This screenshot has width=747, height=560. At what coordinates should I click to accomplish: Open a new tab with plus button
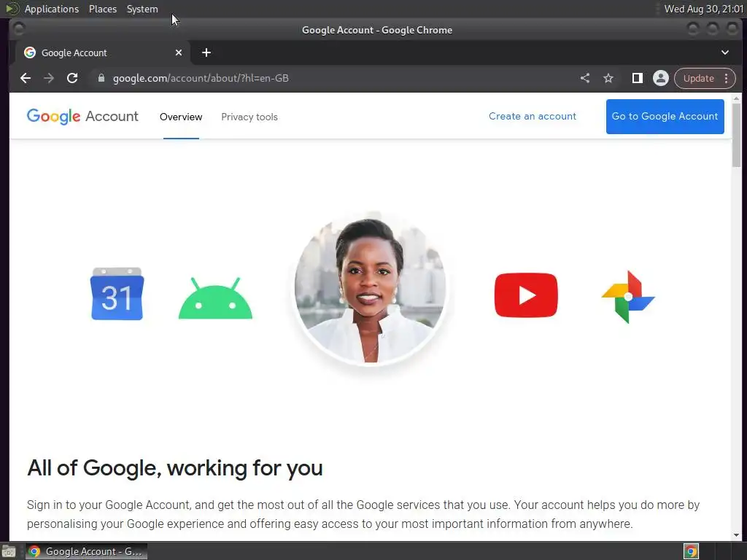[x=206, y=52]
